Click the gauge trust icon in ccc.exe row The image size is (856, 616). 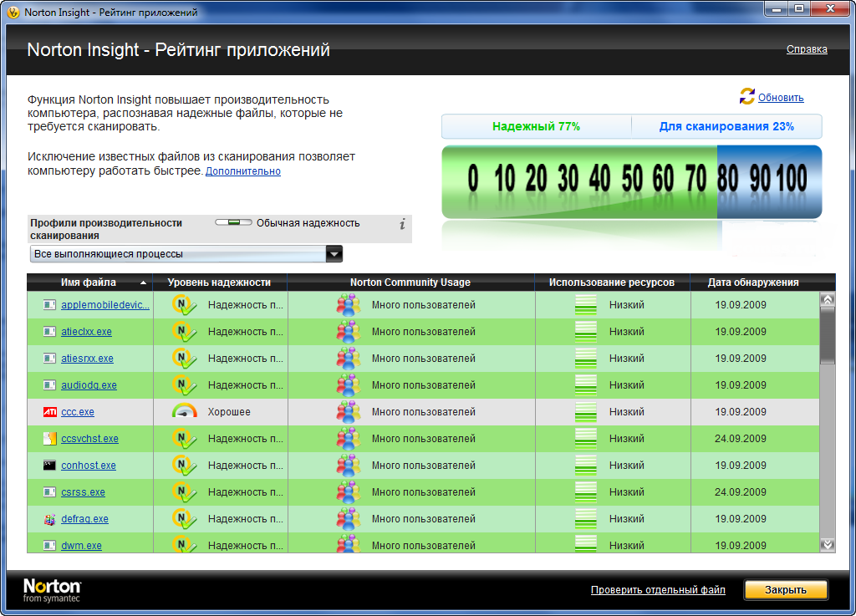(x=184, y=412)
